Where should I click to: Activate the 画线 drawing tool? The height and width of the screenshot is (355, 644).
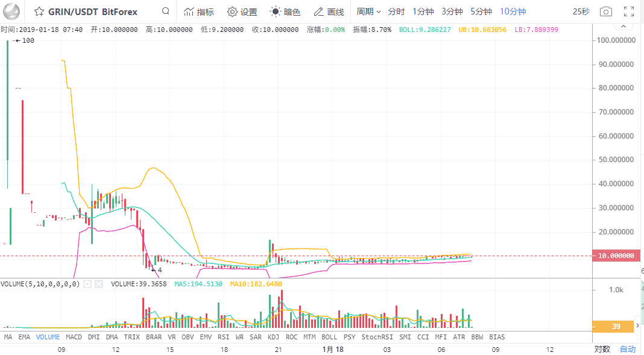pos(329,12)
